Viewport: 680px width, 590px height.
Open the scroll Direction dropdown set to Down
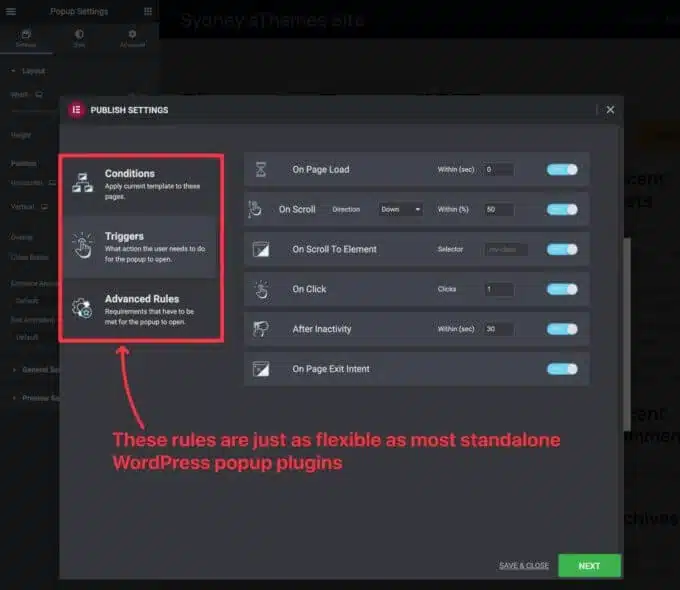point(400,209)
